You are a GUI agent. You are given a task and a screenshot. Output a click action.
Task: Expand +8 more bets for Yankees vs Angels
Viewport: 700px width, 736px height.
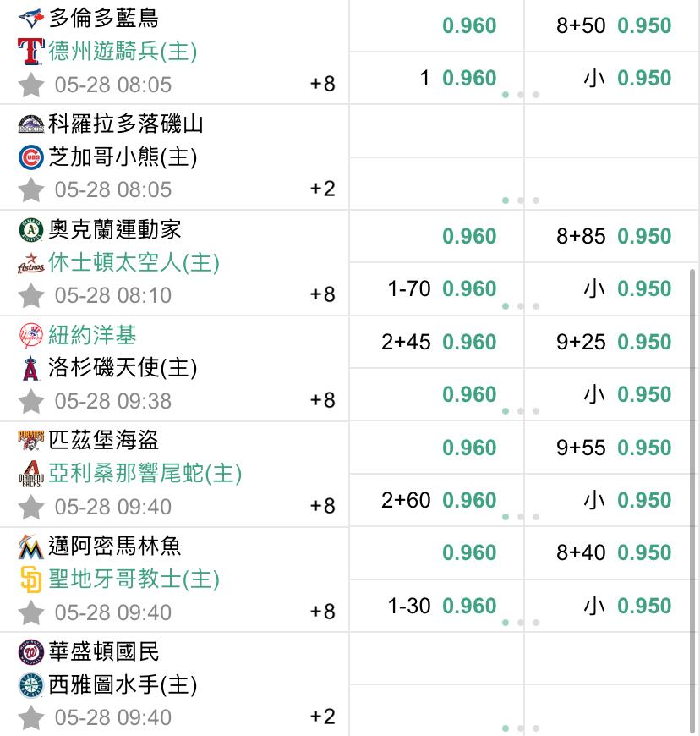[323, 400]
